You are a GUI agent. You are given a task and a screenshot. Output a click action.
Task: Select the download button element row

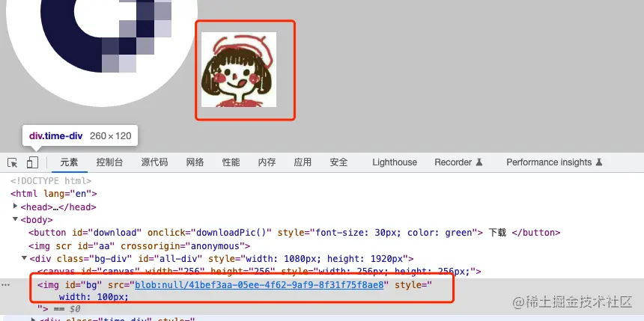[294, 233]
